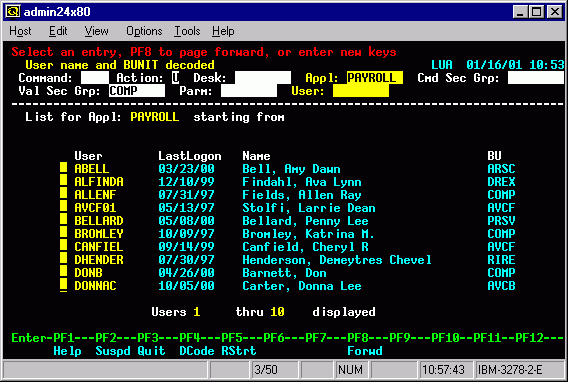Click the Parm input field
This screenshot has height=382, width=568.
click(x=249, y=91)
